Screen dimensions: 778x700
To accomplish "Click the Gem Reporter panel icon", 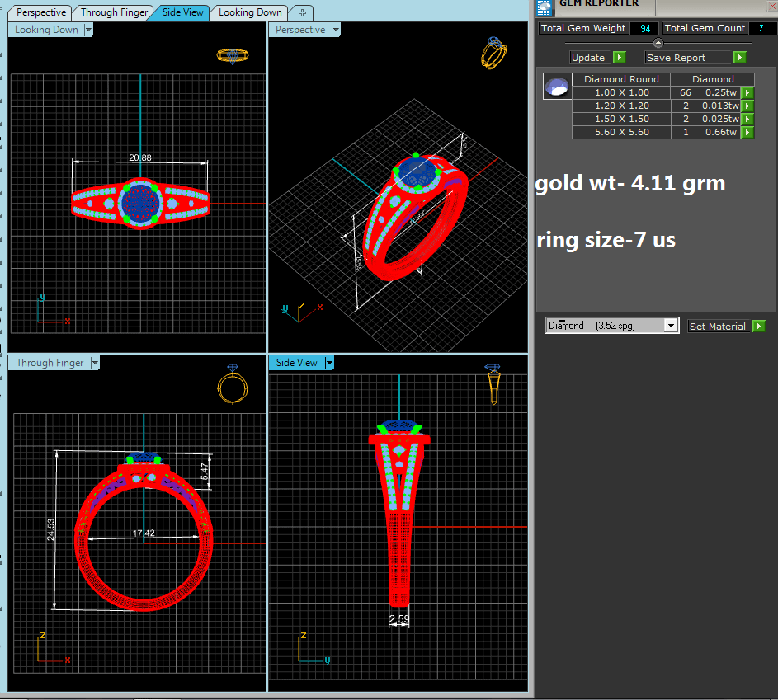I will [544, 7].
